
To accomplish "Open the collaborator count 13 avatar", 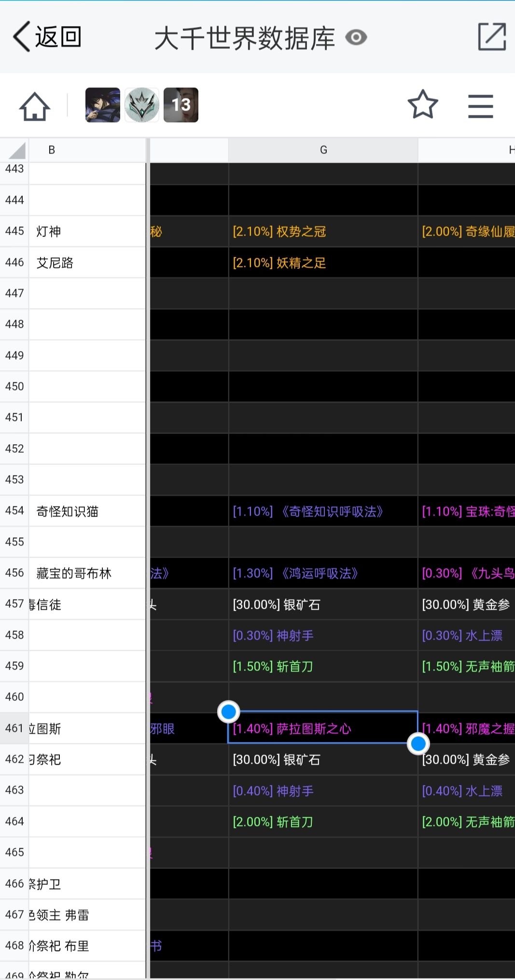I will [181, 105].
